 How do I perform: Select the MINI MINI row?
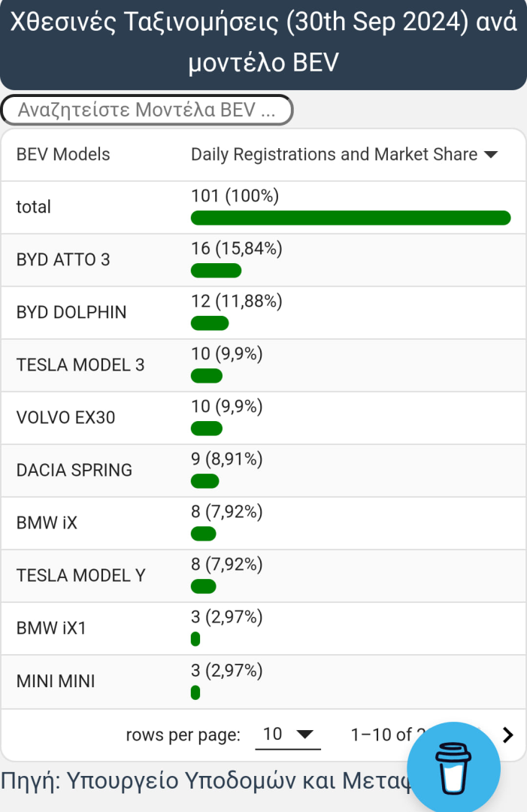[56, 682]
